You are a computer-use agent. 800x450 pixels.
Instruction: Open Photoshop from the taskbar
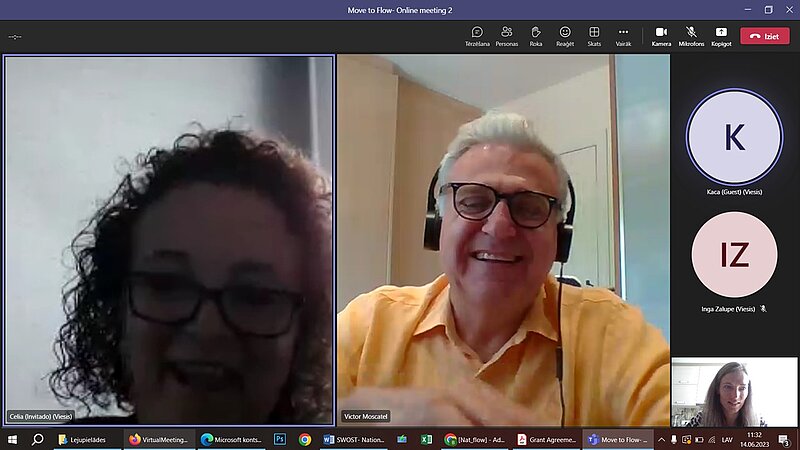coord(280,439)
